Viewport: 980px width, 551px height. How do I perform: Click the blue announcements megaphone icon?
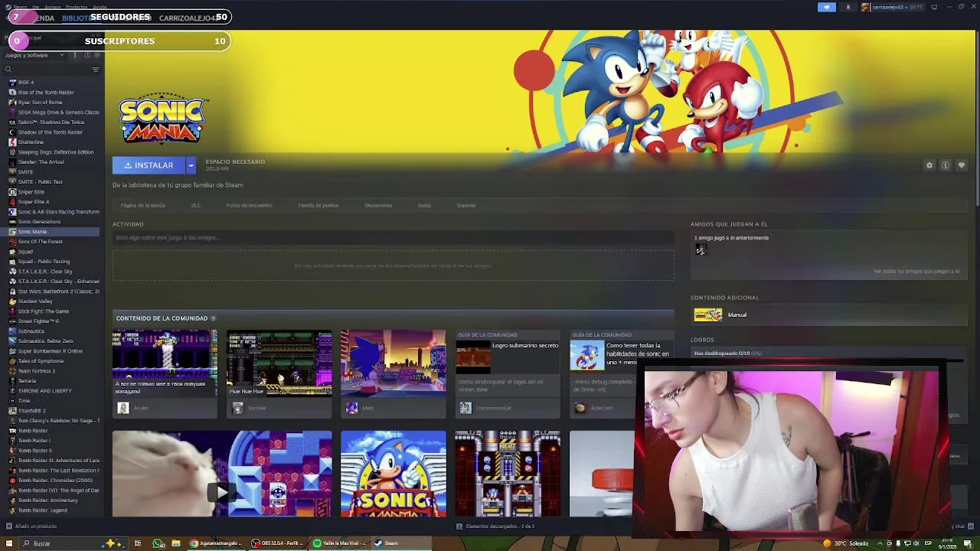(826, 7)
